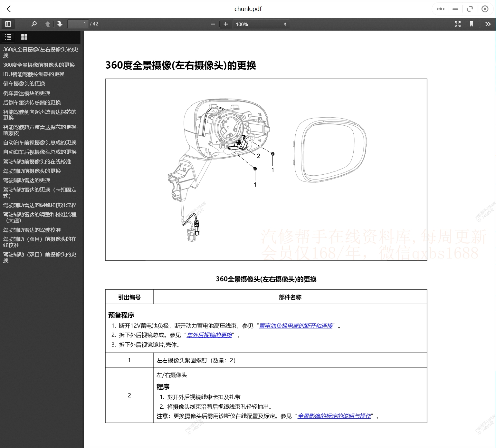Open the 100% zoom selector
This screenshot has height=448, width=496.
[x=261, y=24]
